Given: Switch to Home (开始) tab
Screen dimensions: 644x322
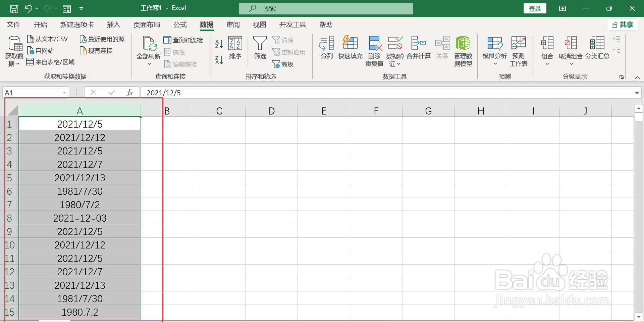Looking at the screenshot, I should click(x=40, y=25).
